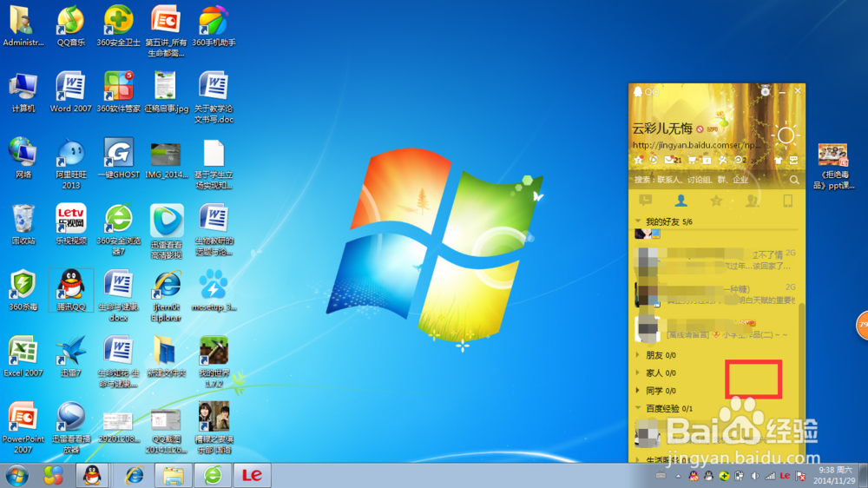Click the Action Center flag tray icon
The width and height of the screenshot is (868, 488).
[x=800, y=476]
